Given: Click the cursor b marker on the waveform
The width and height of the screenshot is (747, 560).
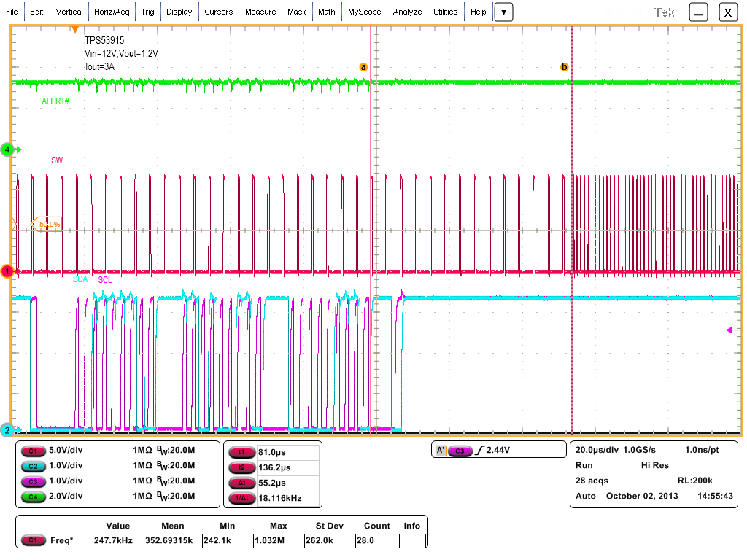Looking at the screenshot, I should pos(565,66).
